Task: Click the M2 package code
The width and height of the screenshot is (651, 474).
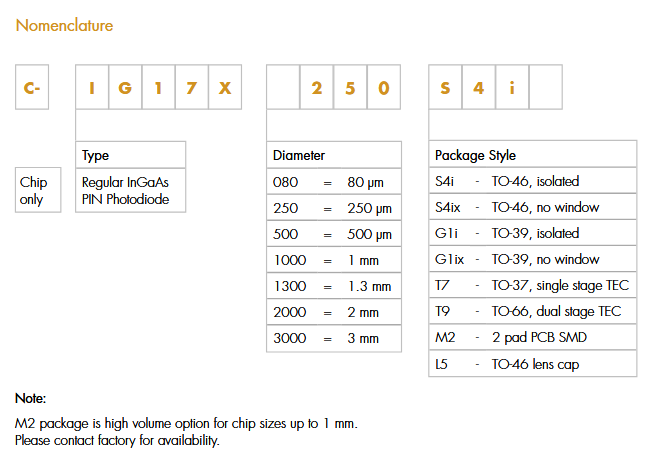Action: pos(445,338)
